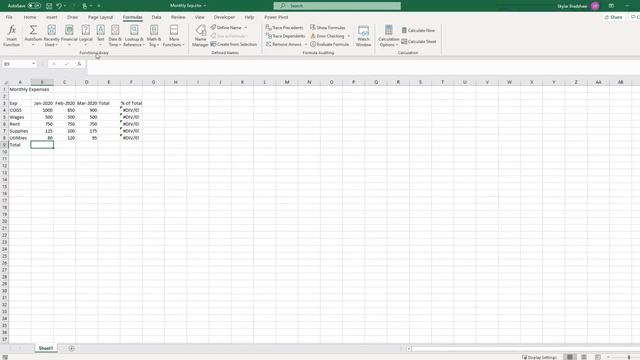Click the AutoSum sigma icon
The image size is (640, 360).
click(33, 30)
